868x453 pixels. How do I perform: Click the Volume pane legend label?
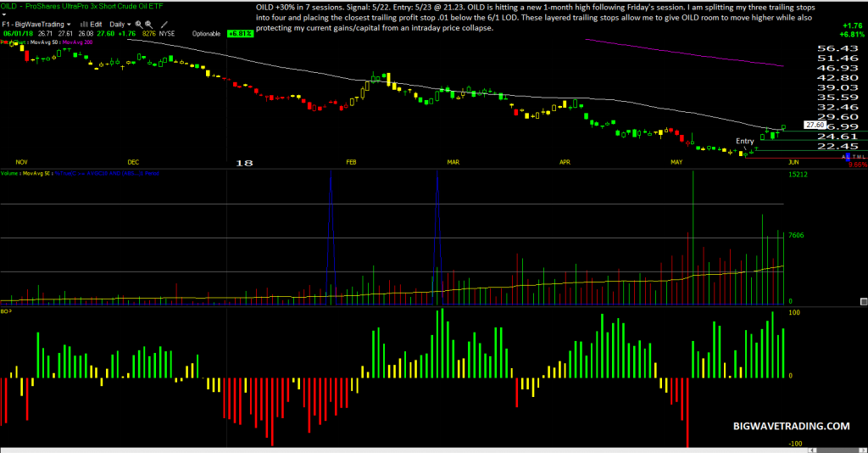[x=9, y=173]
